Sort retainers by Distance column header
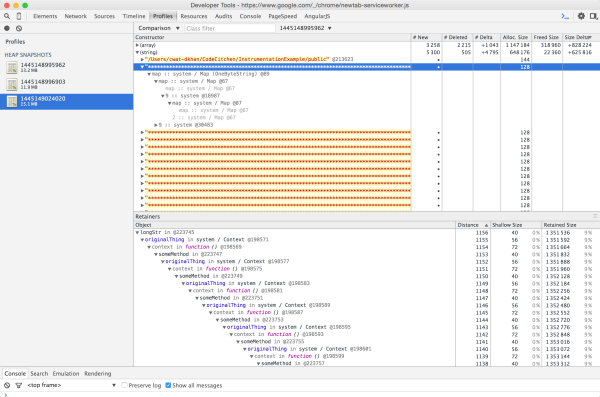 click(x=473, y=225)
